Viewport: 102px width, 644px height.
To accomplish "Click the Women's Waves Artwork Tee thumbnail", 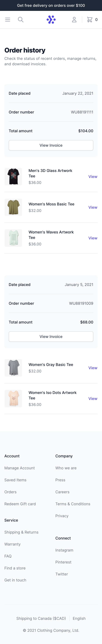I will pyautogui.click(x=13, y=238).
